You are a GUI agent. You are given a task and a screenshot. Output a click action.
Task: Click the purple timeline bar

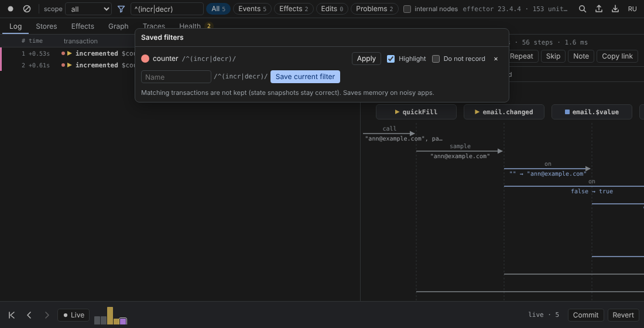point(123,321)
